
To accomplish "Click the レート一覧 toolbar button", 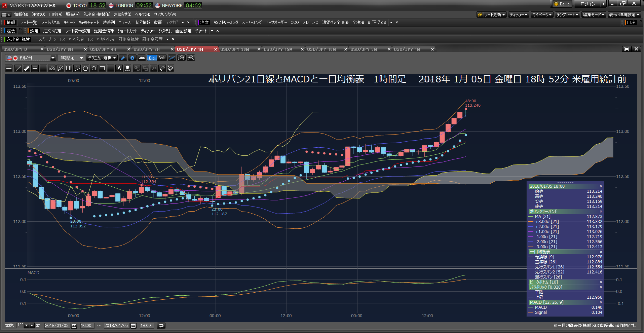I will click(x=29, y=23).
